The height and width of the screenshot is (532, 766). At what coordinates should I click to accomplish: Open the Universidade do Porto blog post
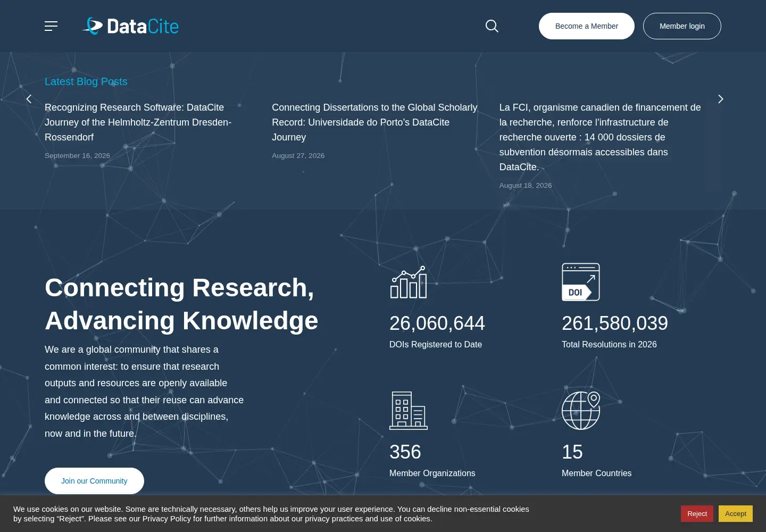[374, 122]
